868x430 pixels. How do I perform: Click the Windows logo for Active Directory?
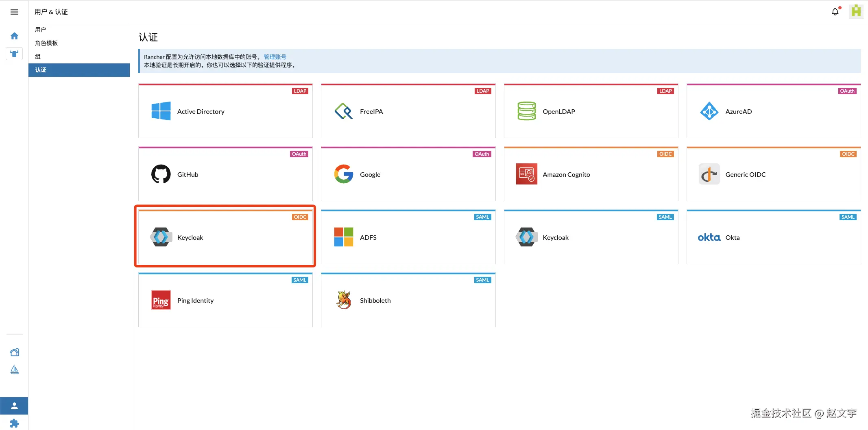(161, 111)
